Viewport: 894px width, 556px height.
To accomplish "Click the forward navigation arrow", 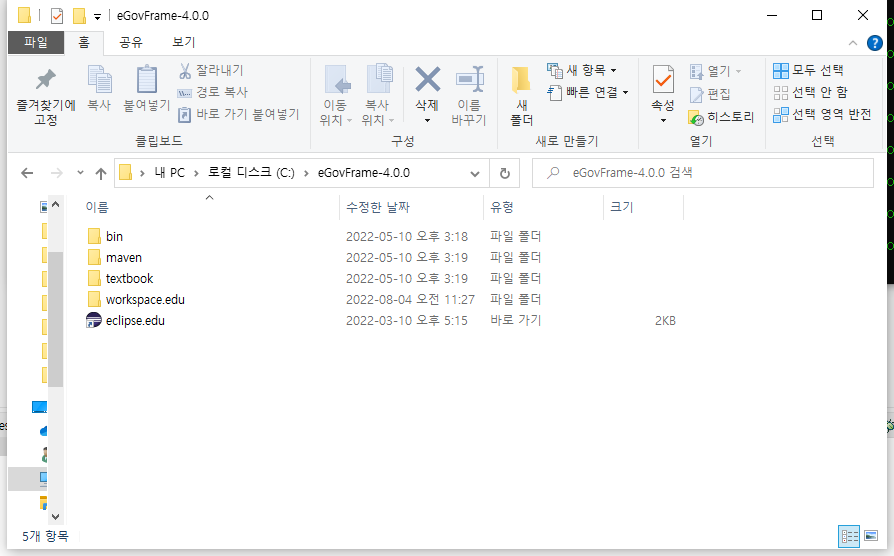I will [56, 173].
